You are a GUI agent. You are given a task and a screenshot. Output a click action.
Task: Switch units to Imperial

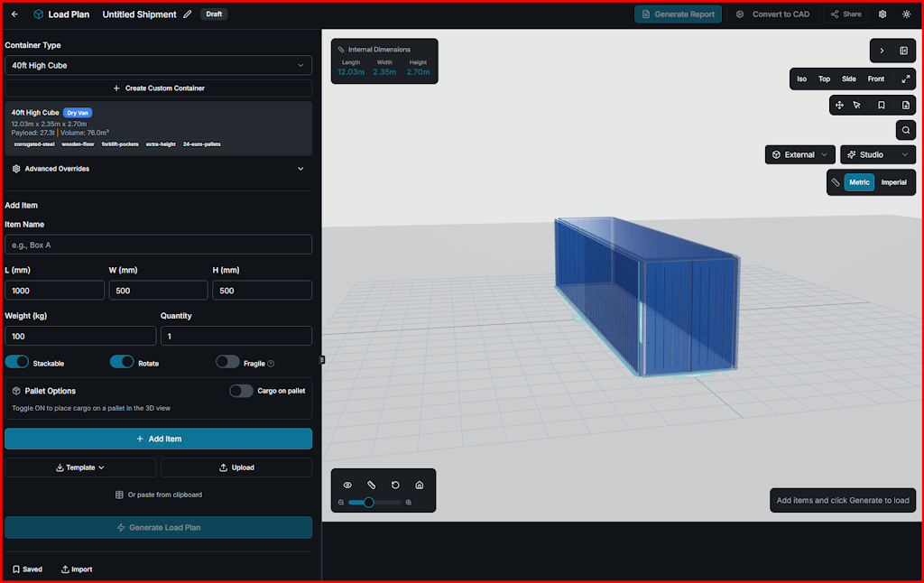coord(893,182)
